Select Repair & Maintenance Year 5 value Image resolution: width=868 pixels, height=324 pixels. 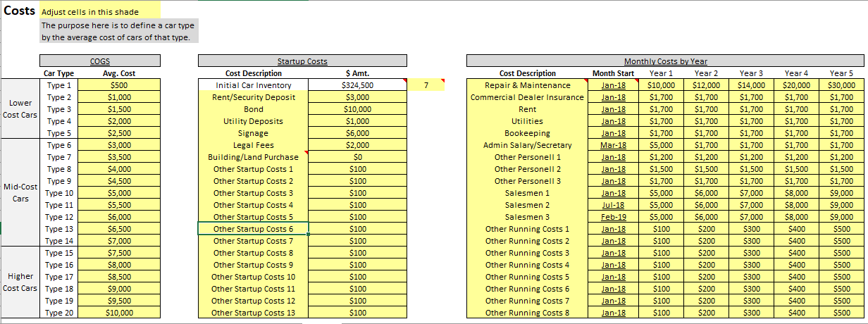841,85
